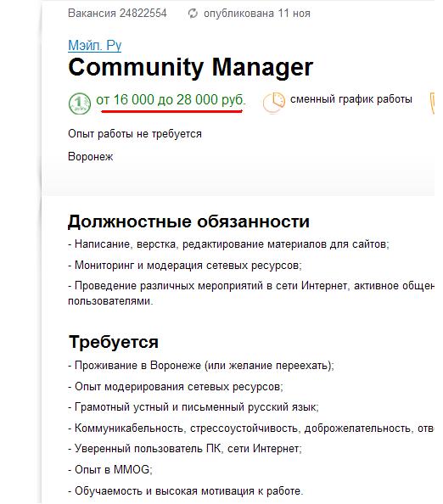This screenshot has height=504, width=443.
Task: Click salary text от 16 000 до 28 000 руб.
Action: (x=171, y=99)
